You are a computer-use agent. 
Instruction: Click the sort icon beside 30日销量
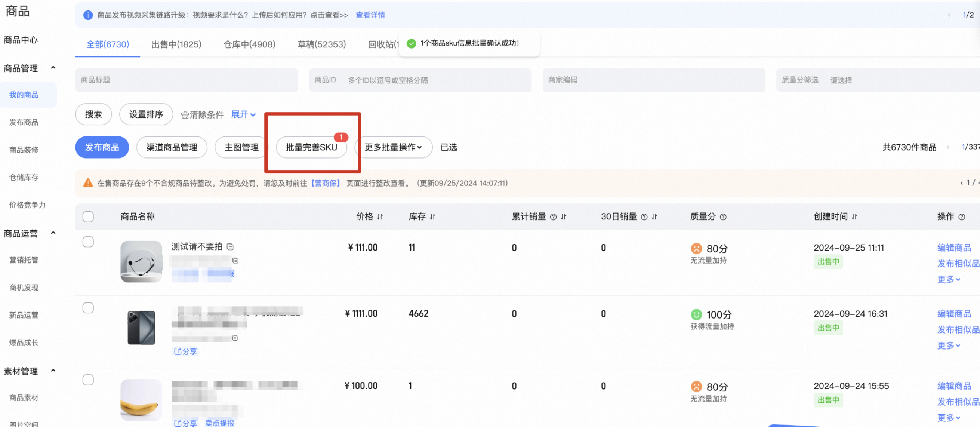pyautogui.click(x=654, y=216)
